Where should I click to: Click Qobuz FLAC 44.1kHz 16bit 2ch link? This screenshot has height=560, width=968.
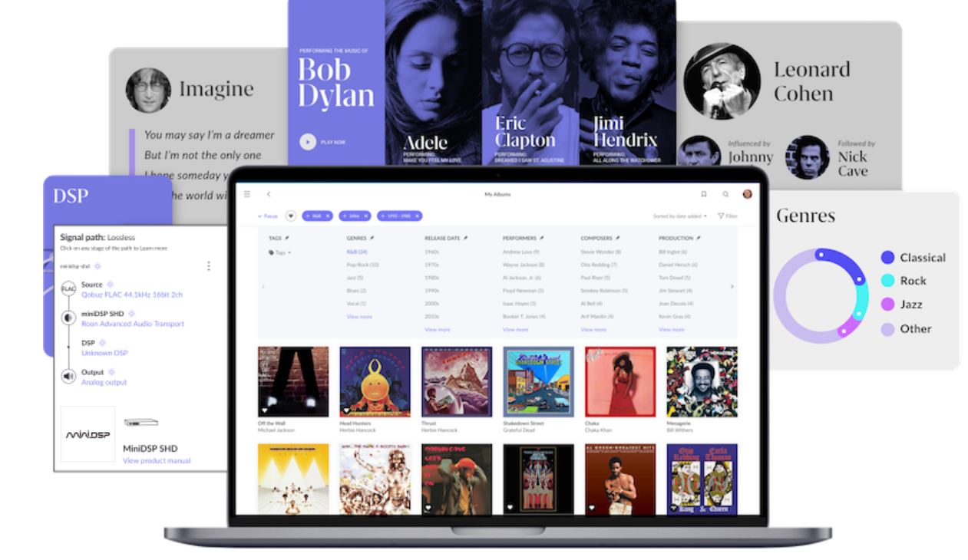click(x=132, y=295)
